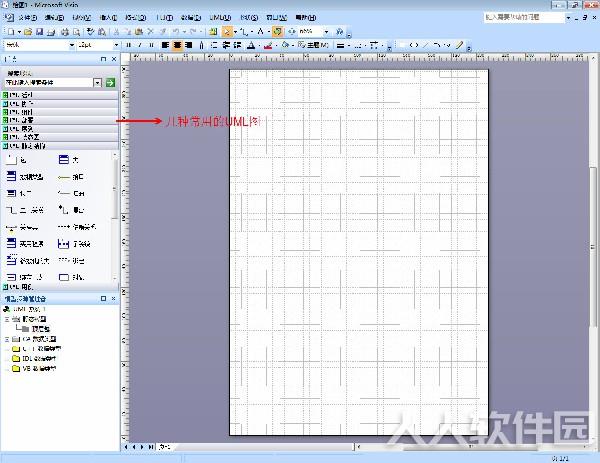Open a file with the yellow folder icon
This screenshot has width=600, height=463.
[28, 32]
